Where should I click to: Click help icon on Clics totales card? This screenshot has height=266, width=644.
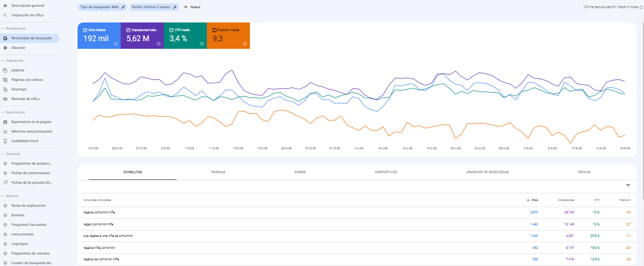(115, 44)
